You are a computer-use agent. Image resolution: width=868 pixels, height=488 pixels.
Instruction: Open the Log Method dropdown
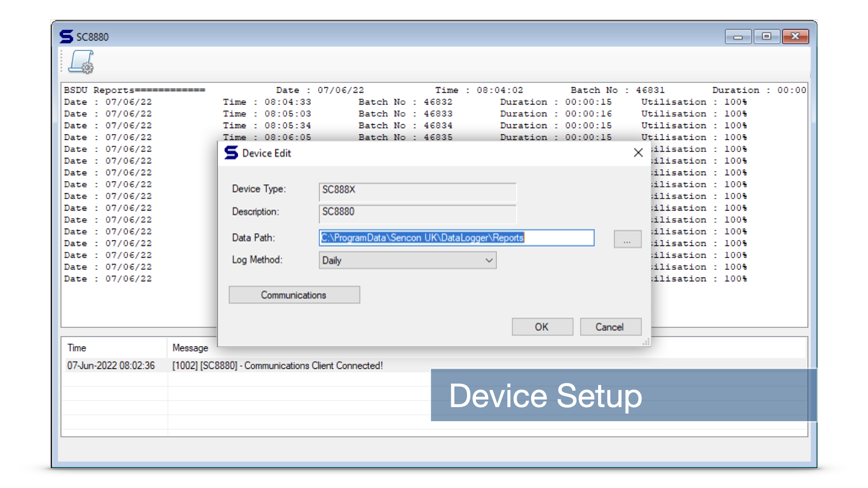coord(407,260)
